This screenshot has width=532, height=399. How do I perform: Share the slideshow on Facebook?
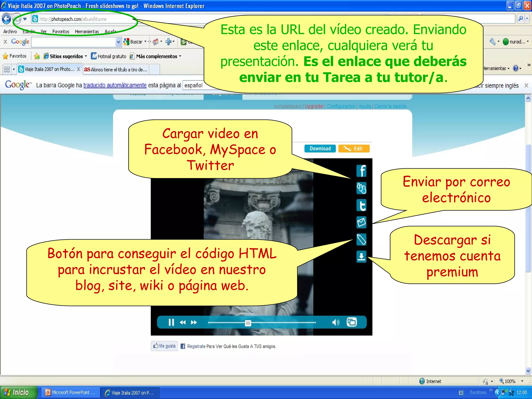click(361, 171)
